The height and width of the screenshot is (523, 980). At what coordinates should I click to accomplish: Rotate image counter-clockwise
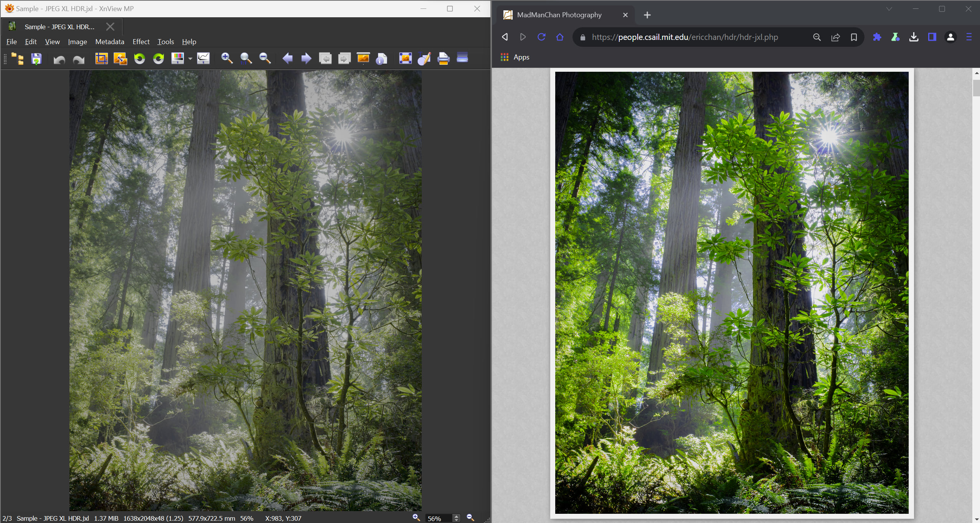(139, 58)
